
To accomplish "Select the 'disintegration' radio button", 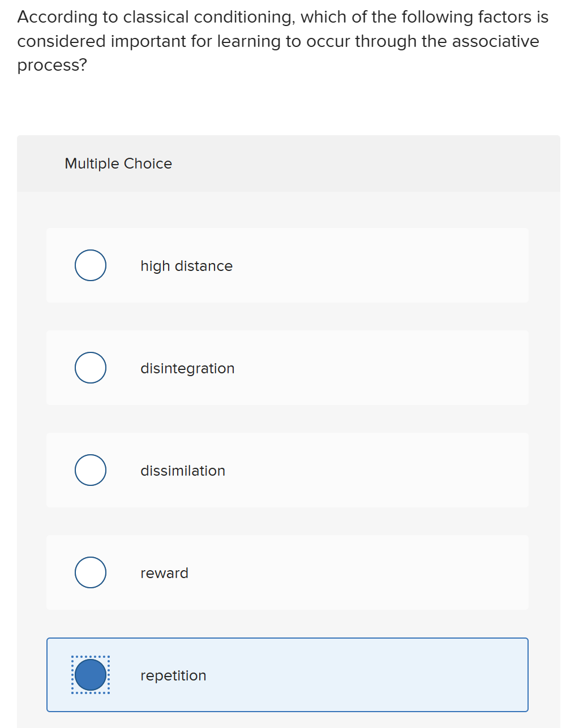I will pyautogui.click(x=90, y=368).
